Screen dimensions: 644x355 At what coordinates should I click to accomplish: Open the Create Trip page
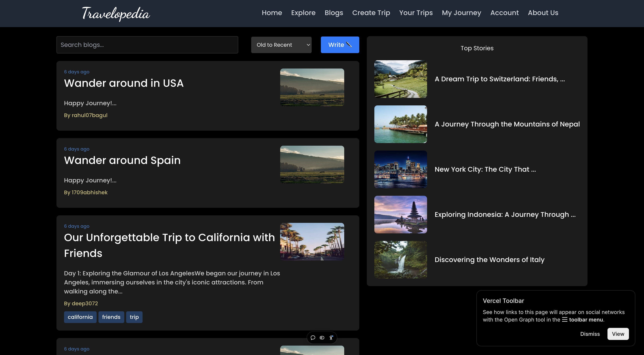click(371, 13)
